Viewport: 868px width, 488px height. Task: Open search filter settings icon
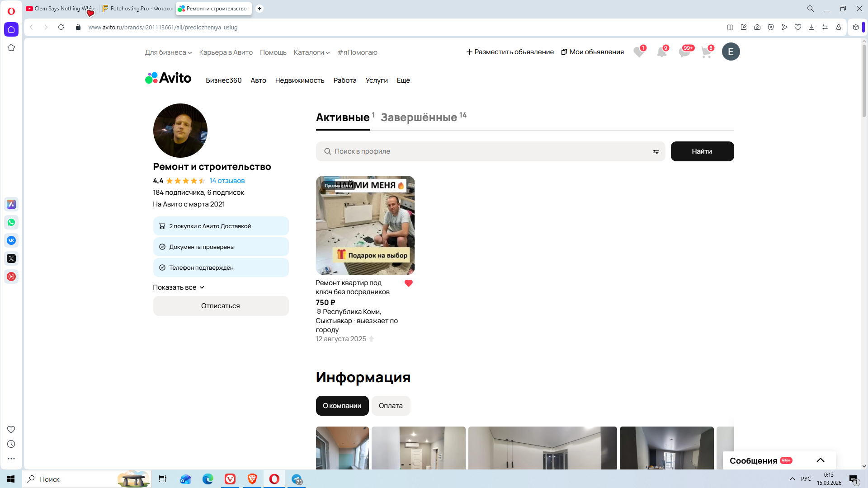click(x=656, y=152)
